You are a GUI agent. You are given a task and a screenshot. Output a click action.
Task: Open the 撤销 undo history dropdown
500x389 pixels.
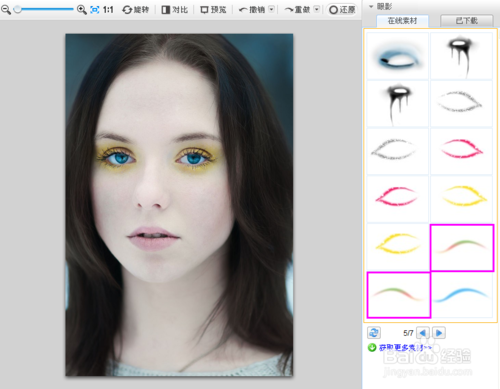pos(272,9)
